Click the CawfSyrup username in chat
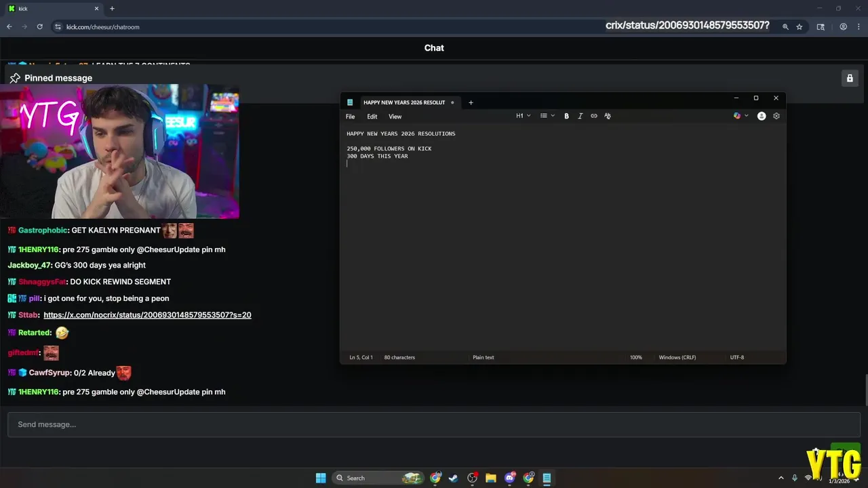Image resolution: width=868 pixels, height=488 pixels. click(x=50, y=373)
